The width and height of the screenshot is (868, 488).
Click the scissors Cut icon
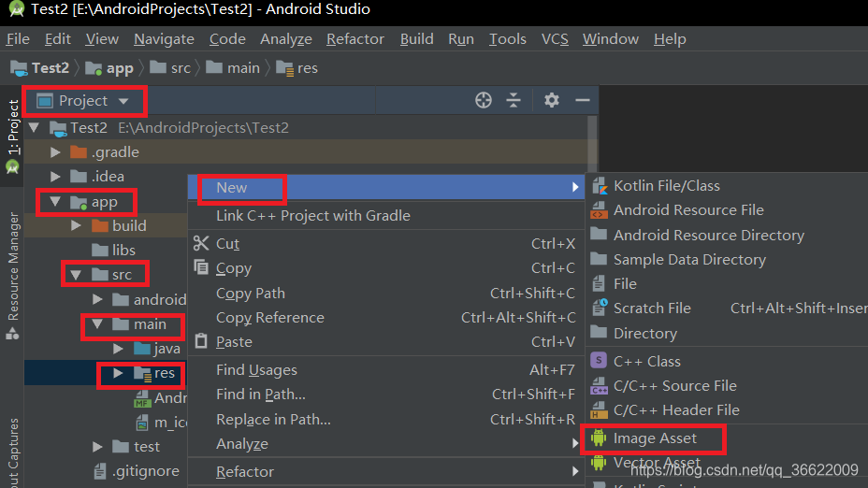pyautogui.click(x=201, y=243)
